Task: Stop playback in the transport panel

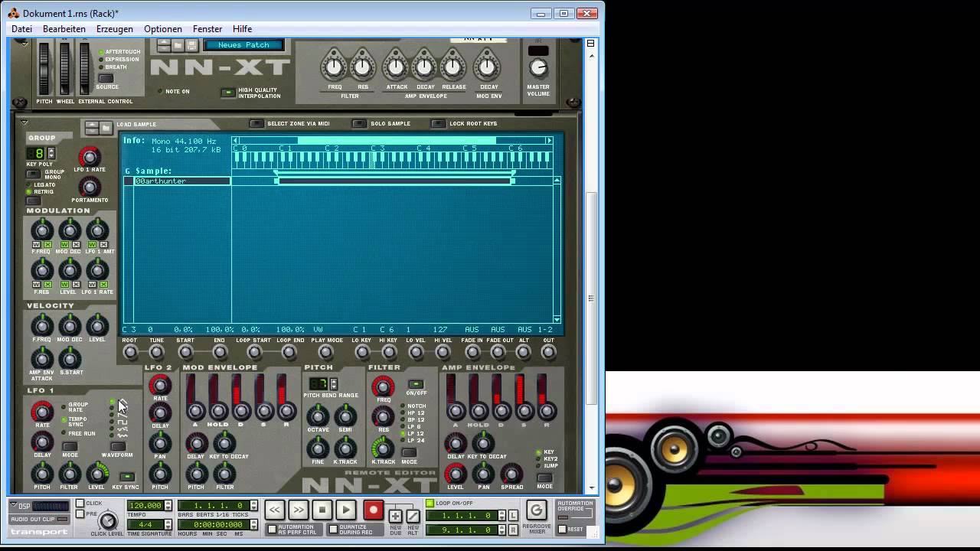Action: pyautogui.click(x=322, y=510)
